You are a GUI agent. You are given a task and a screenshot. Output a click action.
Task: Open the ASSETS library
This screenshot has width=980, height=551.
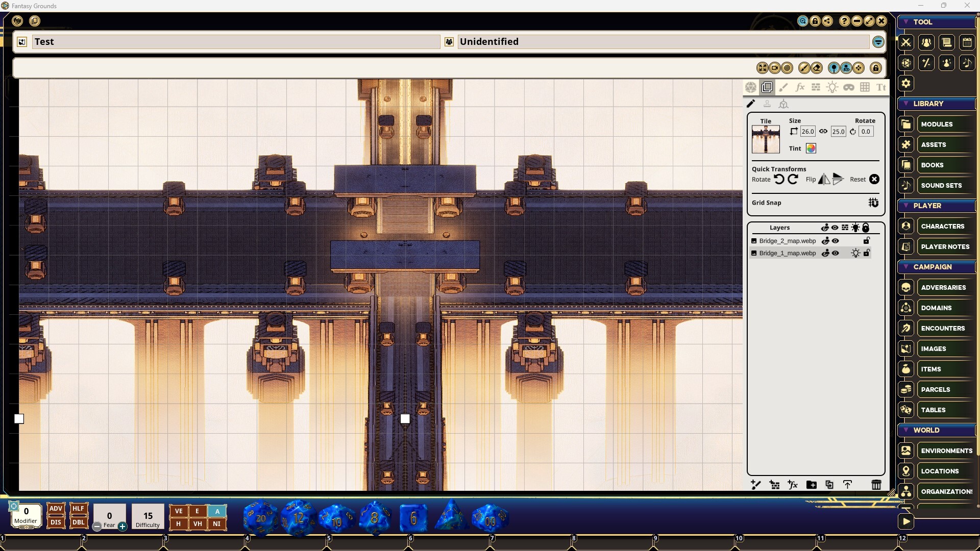[x=933, y=144]
